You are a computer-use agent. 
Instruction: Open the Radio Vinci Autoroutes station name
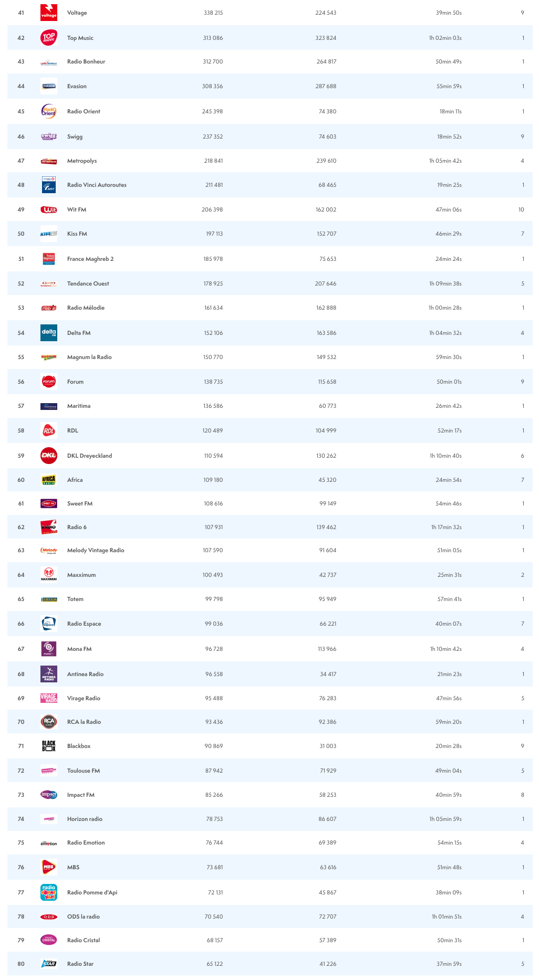point(97,185)
